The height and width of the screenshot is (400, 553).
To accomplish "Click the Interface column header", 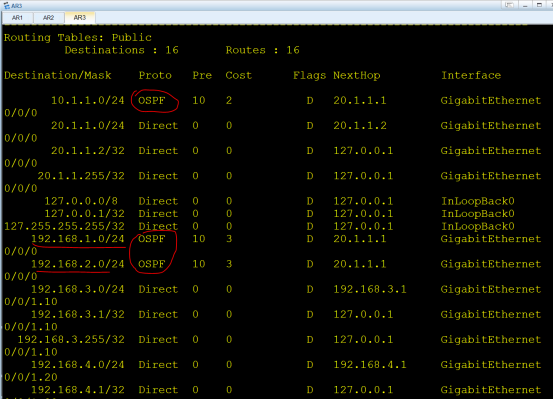I will click(471, 75).
